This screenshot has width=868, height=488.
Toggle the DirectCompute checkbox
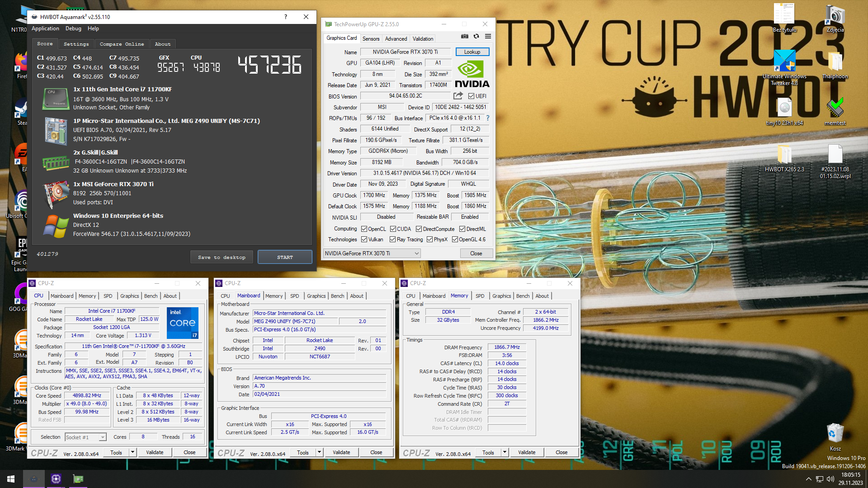click(419, 229)
